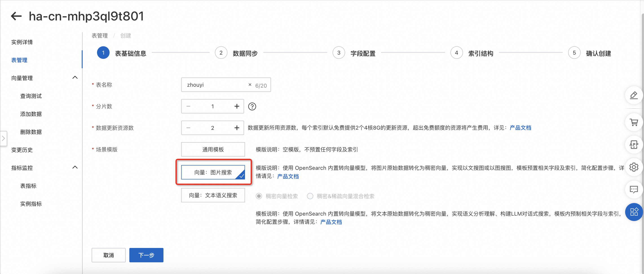Click step 2 数据同步 circle

(221, 53)
